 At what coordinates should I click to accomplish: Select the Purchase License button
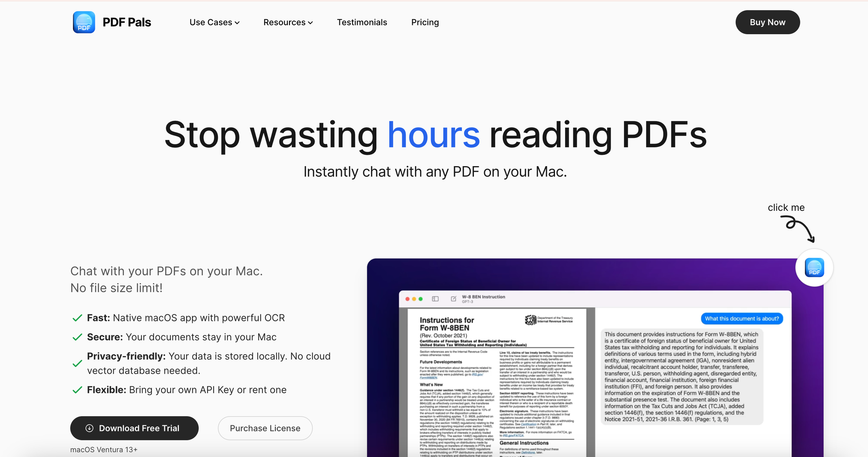[265, 428]
